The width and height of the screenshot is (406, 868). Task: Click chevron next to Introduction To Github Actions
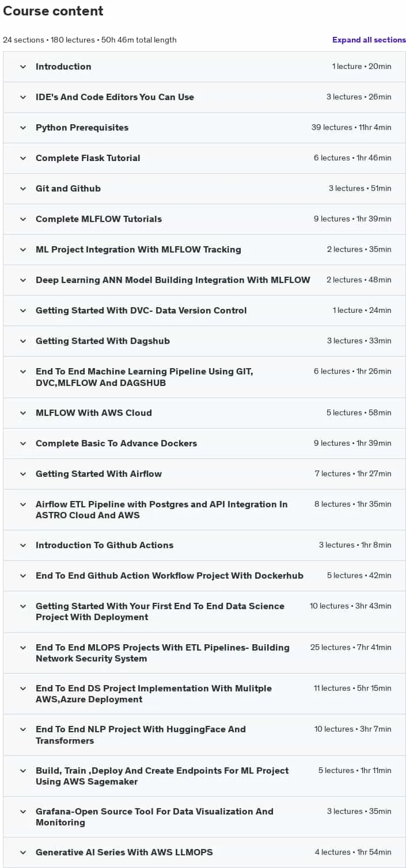pos(23,545)
